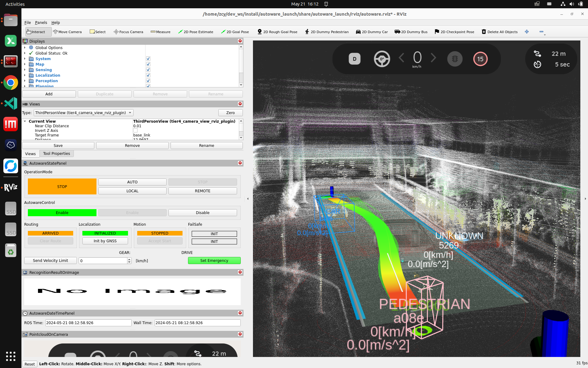Uncheck the Sensing display checkbox
588x368 pixels.
pyautogui.click(x=148, y=70)
